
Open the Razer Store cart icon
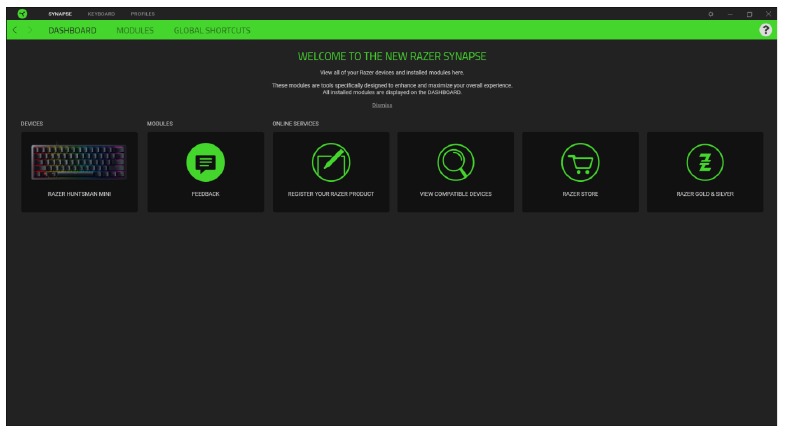(x=580, y=163)
